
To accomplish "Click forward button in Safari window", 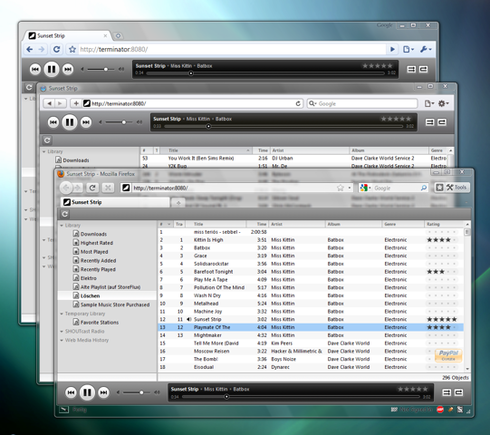I will 60,104.
